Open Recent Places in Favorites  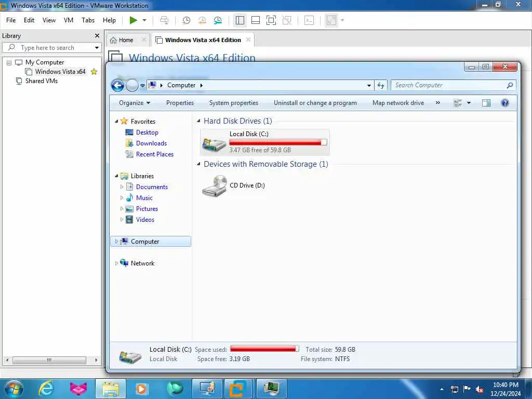[x=155, y=154]
